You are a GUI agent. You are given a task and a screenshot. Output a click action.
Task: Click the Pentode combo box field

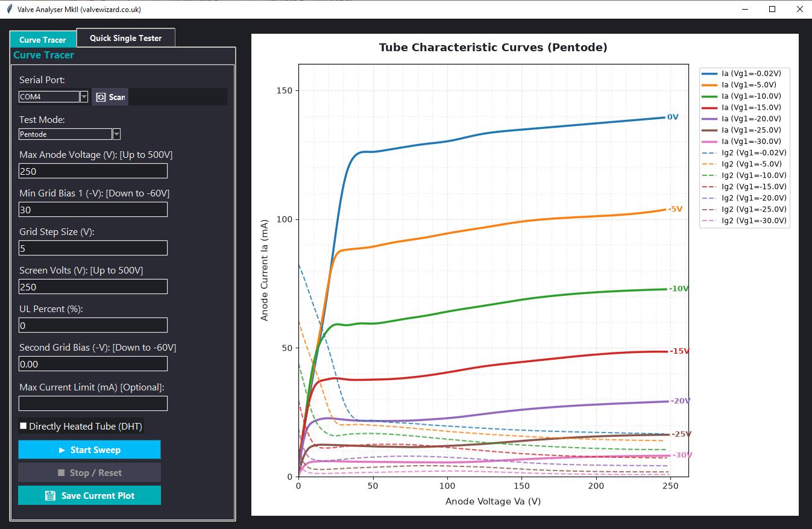point(65,134)
